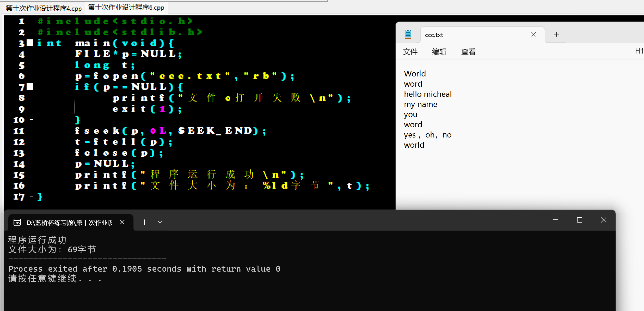
Task: Add a new Notepad tab
Action: tap(556, 35)
